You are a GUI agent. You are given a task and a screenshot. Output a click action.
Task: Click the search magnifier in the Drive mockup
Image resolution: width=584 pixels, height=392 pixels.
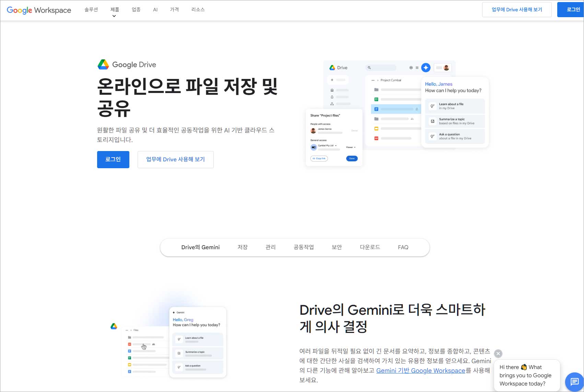[x=370, y=68]
